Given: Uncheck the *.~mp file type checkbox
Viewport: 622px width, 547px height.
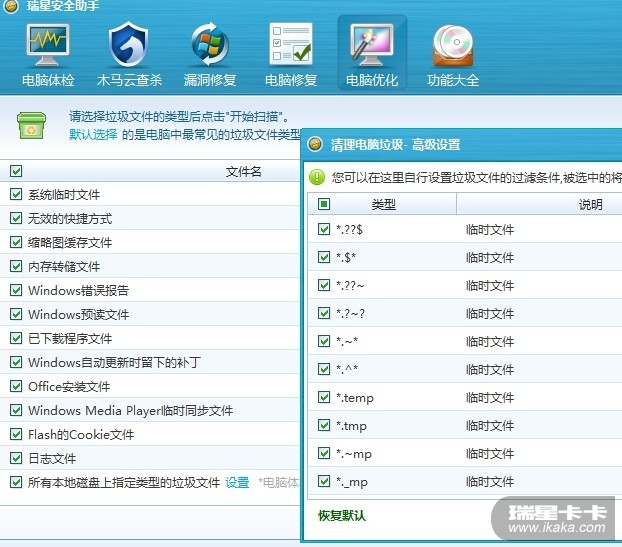Looking at the screenshot, I should tap(324, 453).
